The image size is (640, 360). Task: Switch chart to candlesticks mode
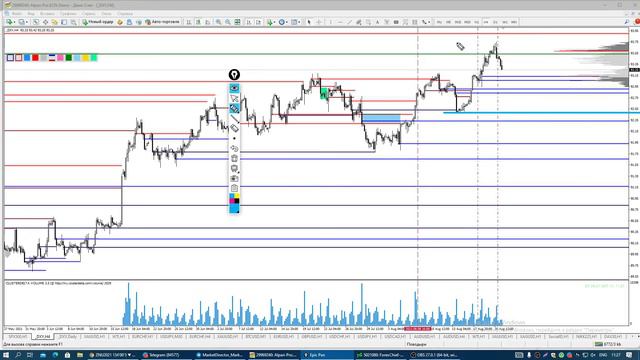click(198, 22)
